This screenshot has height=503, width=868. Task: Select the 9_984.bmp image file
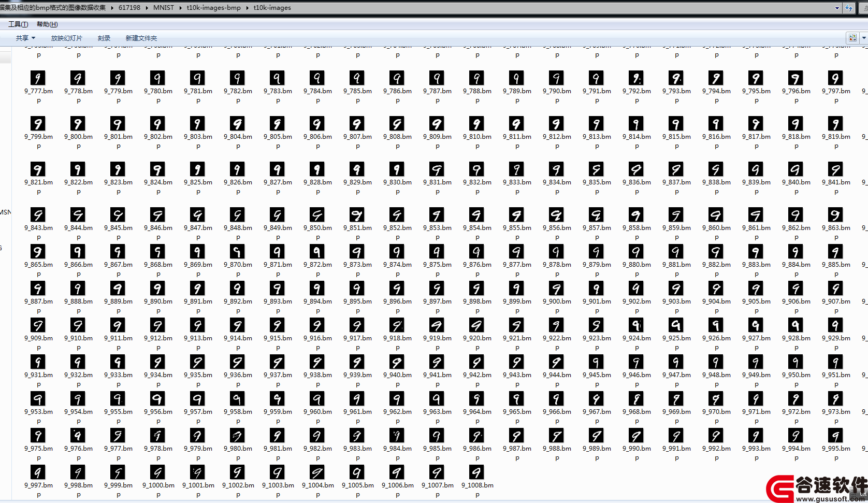tap(397, 443)
